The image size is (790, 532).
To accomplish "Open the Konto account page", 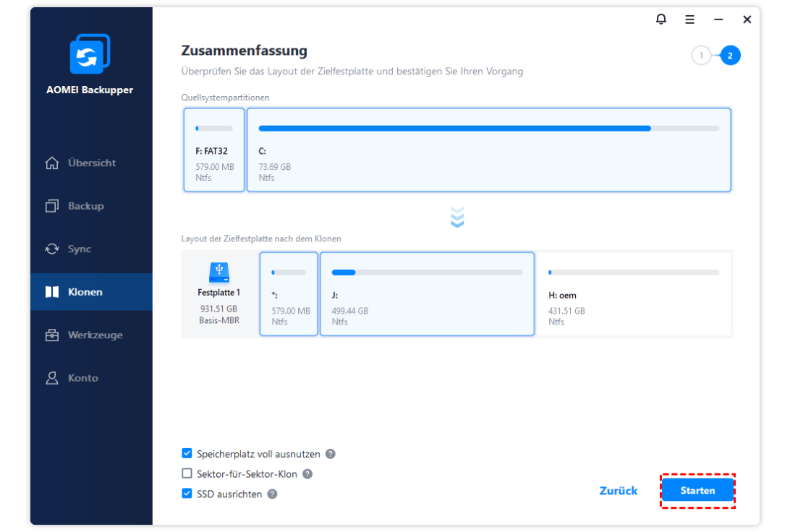I will [x=82, y=378].
